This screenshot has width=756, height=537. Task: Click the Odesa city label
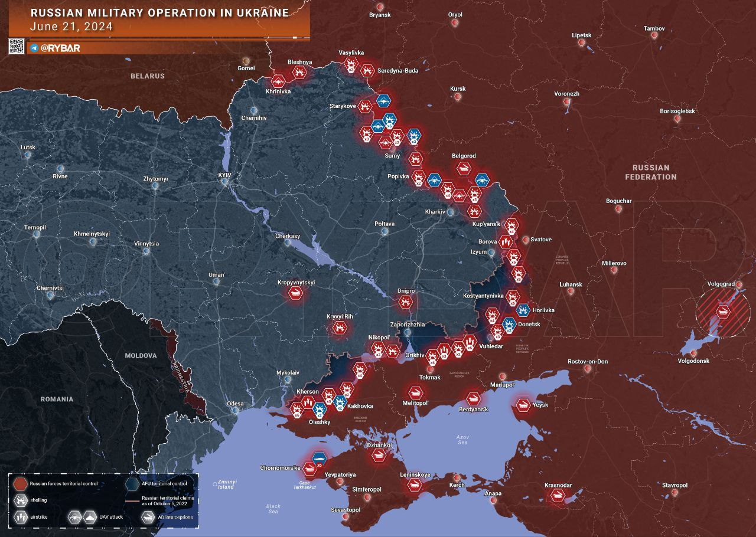pyautogui.click(x=235, y=404)
